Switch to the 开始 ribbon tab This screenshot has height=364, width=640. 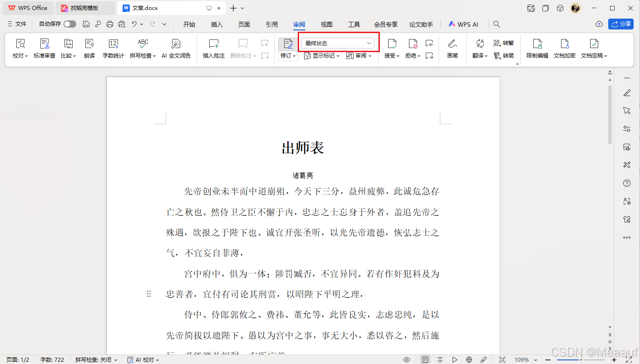coord(189,24)
